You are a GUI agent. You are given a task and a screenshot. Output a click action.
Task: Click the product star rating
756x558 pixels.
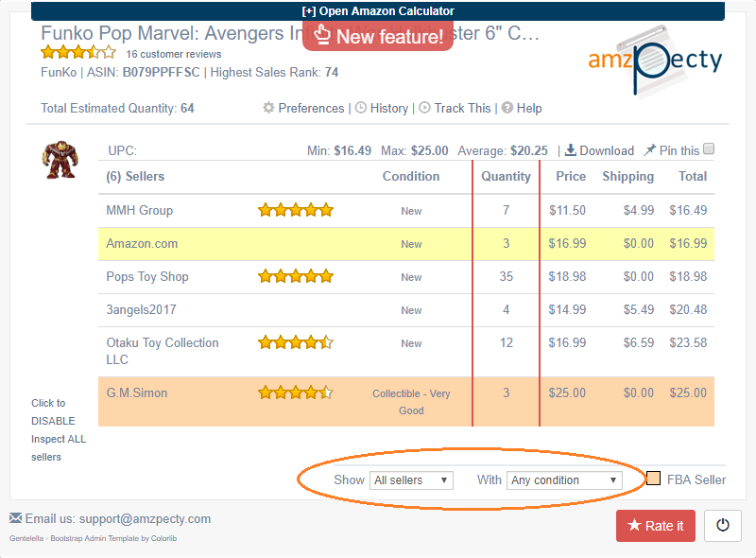[78, 52]
